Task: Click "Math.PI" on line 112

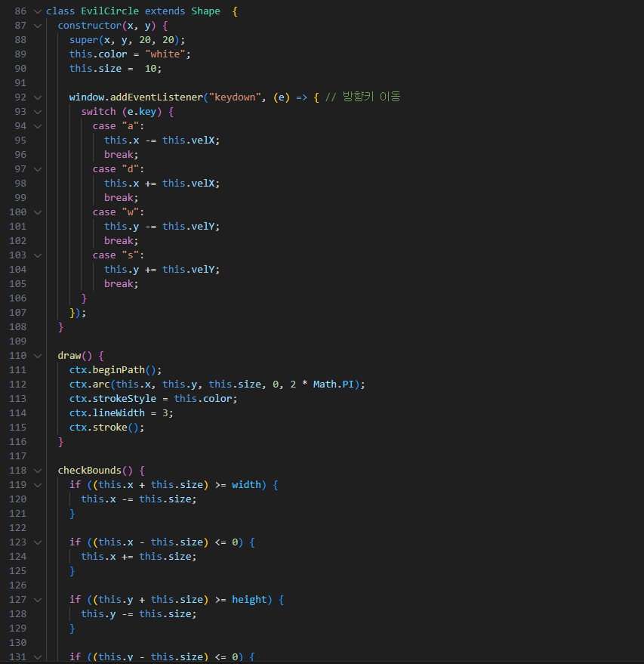Action: [334, 385]
